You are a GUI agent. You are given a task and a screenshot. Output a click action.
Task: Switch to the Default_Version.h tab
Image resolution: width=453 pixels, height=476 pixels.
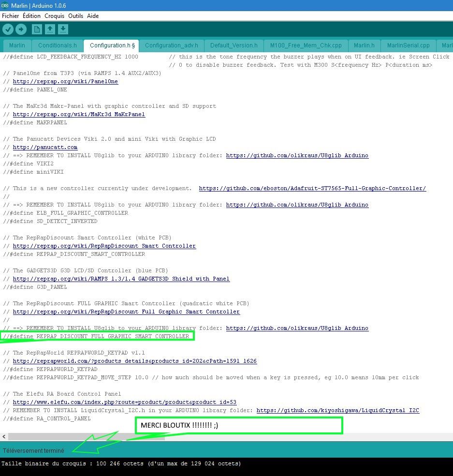234,45
